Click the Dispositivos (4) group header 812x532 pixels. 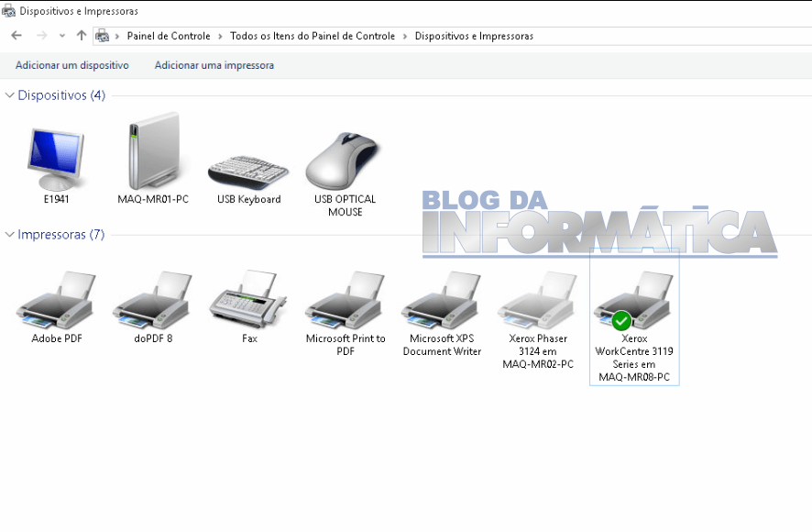pyautogui.click(x=61, y=94)
